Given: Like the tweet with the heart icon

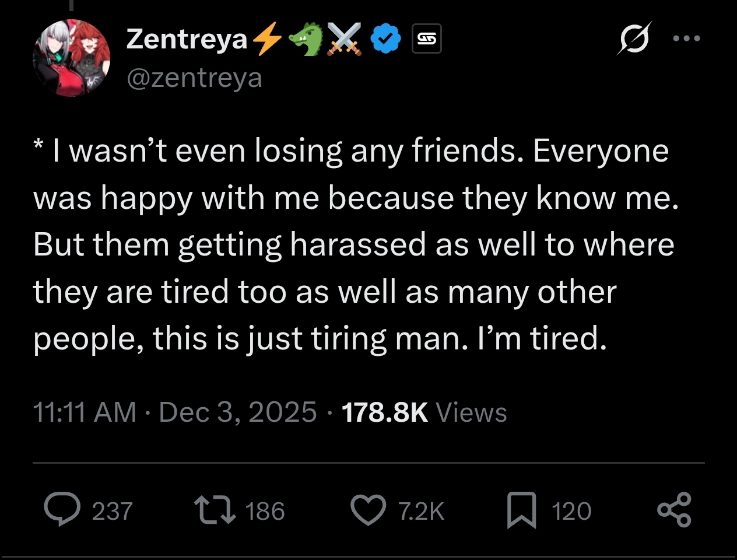Looking at the screenshot, I should [368, 510].
